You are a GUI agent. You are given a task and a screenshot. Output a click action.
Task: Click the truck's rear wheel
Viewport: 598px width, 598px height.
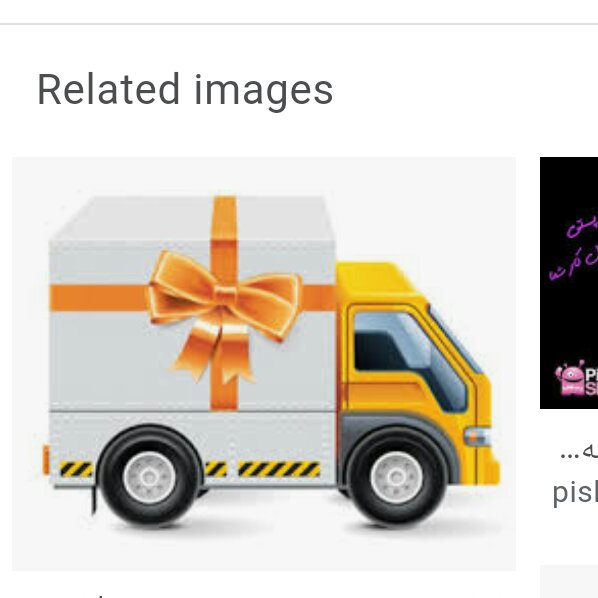pyautogui.click(x=150, y=477)
